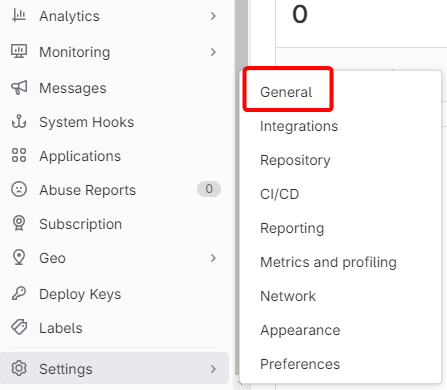Open Repository settings
The width and height of the screenshot is (447, 390).
click(x=295, y=160)
